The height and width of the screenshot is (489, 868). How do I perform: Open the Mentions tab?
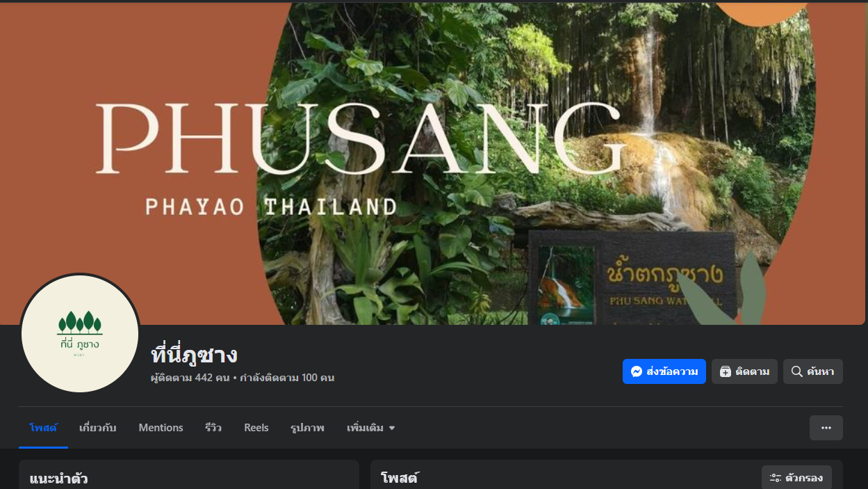tap(161, 428)
